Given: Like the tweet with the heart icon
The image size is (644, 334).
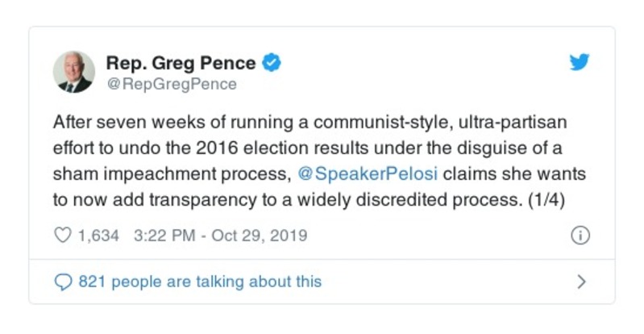Looking at the screenshot, I should [62, 236].
